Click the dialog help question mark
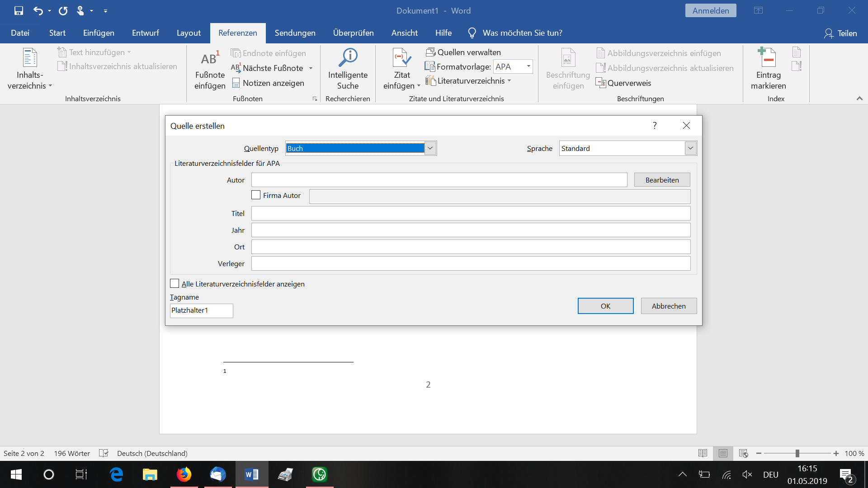 point(655,126)
